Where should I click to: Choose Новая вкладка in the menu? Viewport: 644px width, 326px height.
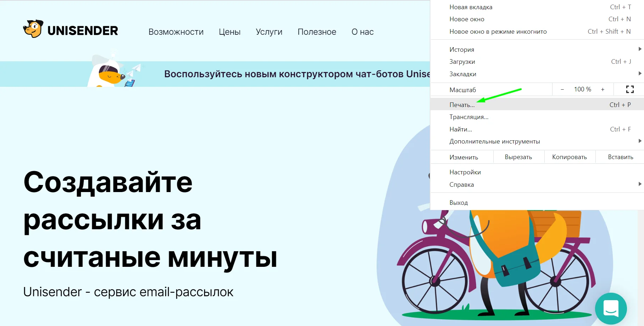tap(537, 7)
